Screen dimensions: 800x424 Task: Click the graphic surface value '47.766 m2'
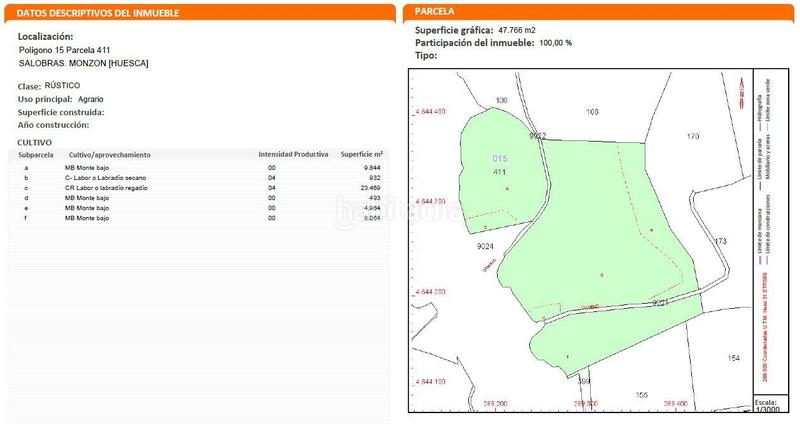point(517,30)
